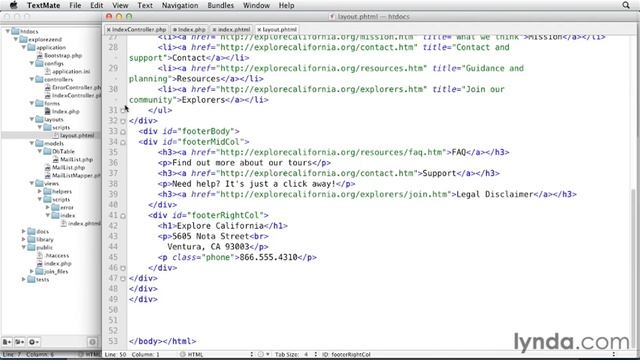Collapse the configs folder
640x360 pixels.
tap(32, 63)
